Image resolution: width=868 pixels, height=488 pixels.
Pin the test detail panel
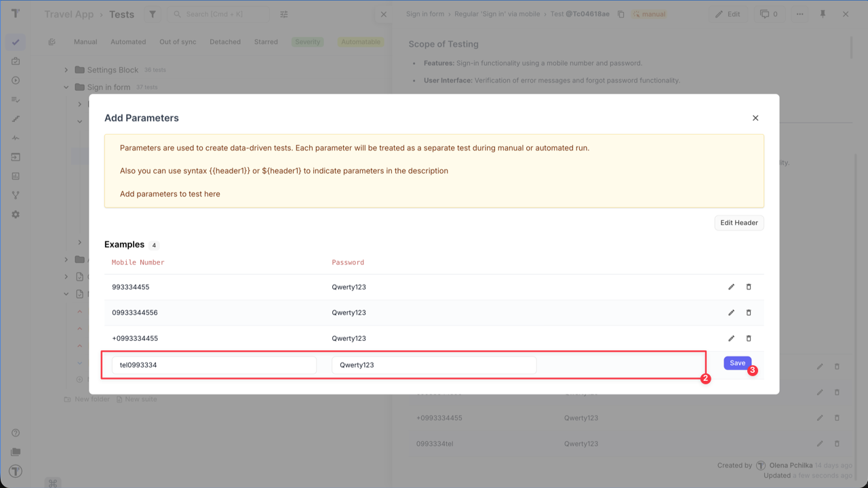point(823,14)
